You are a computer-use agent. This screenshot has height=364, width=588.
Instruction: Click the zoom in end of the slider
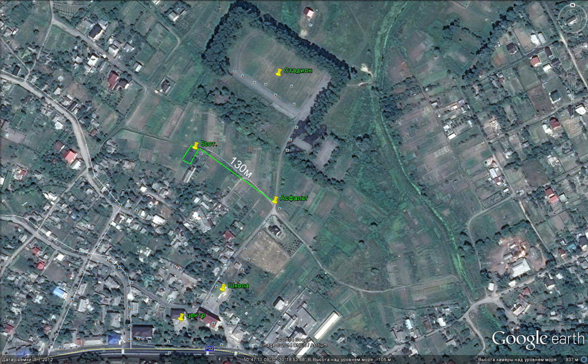click(573, 80)
